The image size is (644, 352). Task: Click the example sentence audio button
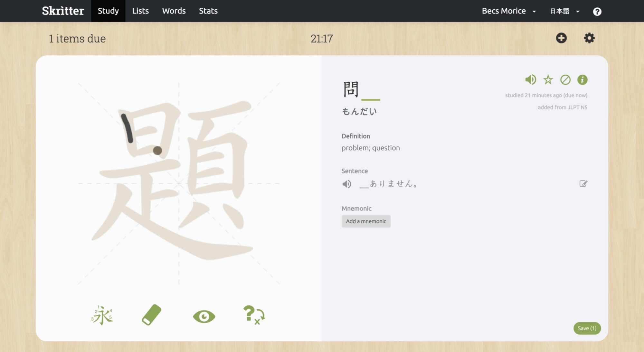coord(346,183)
